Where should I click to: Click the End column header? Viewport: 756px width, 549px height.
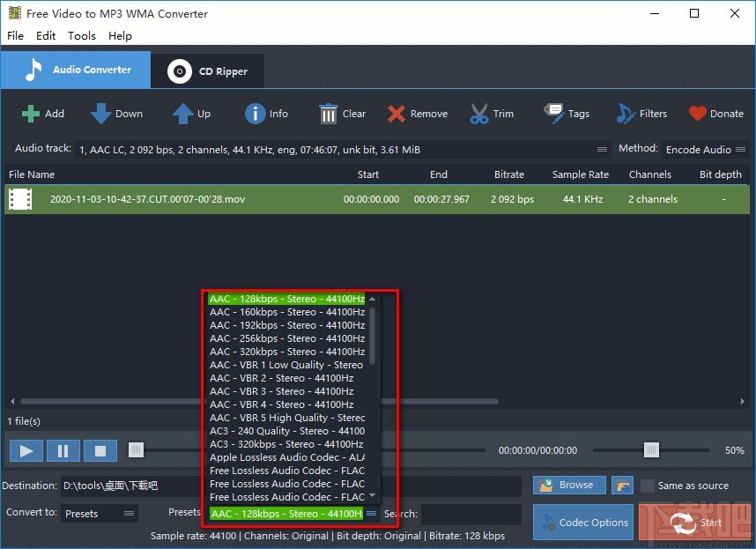pyautogui.click(x=439, y=174)
